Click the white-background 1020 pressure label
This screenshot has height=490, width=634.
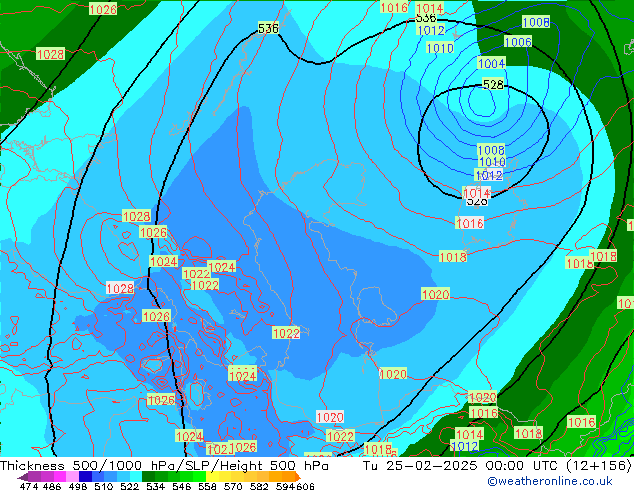[330, 417]
